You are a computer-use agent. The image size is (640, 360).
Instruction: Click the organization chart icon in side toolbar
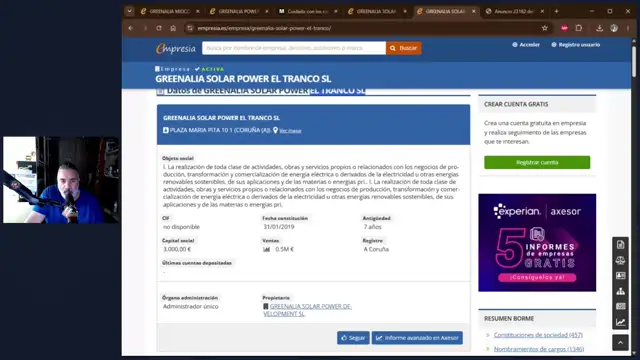620,291
